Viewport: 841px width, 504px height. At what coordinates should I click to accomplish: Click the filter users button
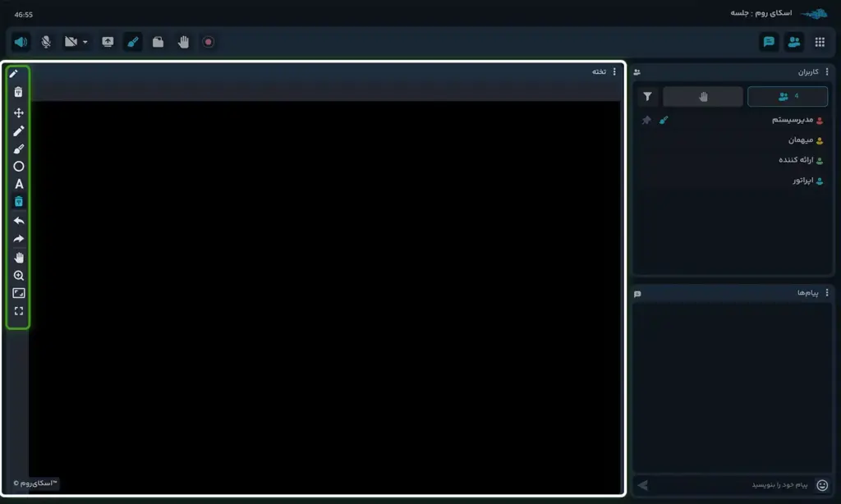648,97
